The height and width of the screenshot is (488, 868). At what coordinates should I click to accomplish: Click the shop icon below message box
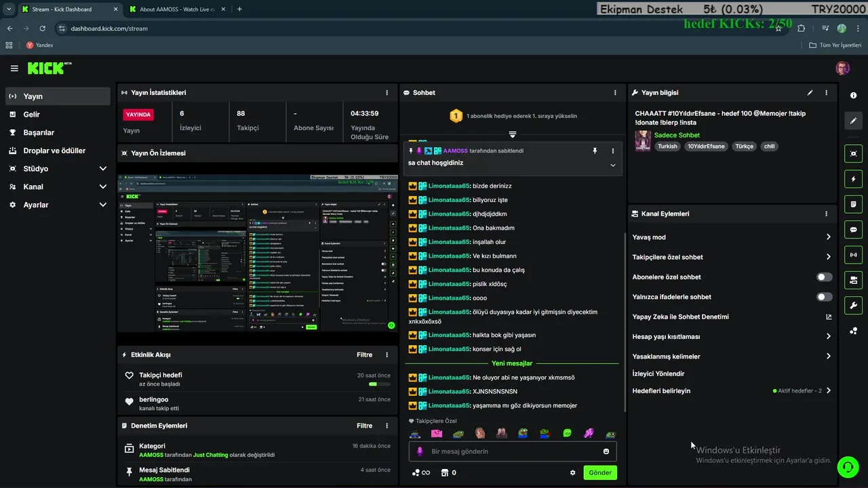(x=445, y=472)
